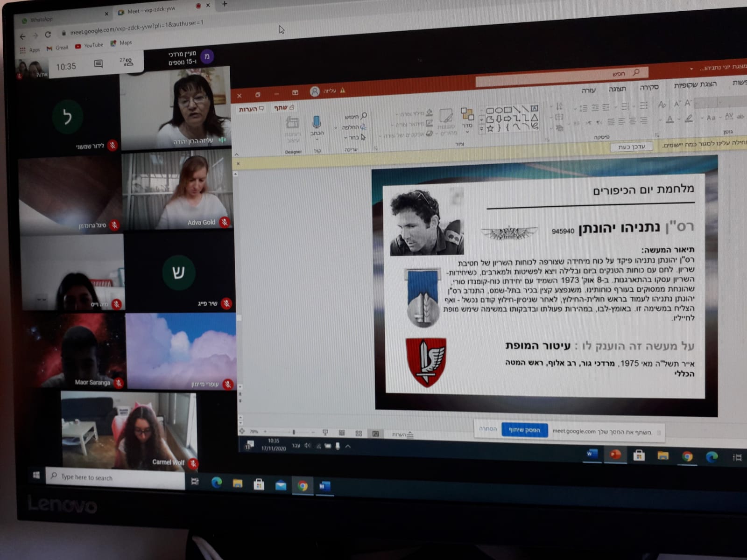Screen dimensions: 747x560
Task: Open Mail app on local taskbar
Action: click(281, 486)
